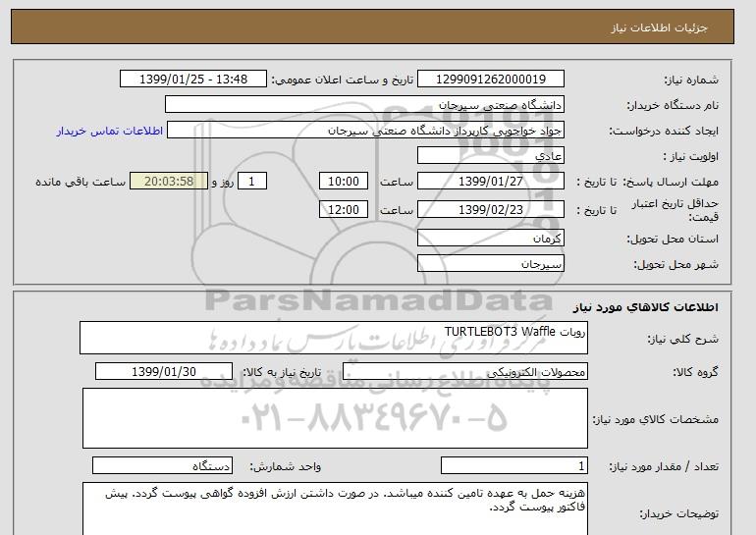Click the buyer notes text box
This screenshot has width=756, height=535.
335,508
